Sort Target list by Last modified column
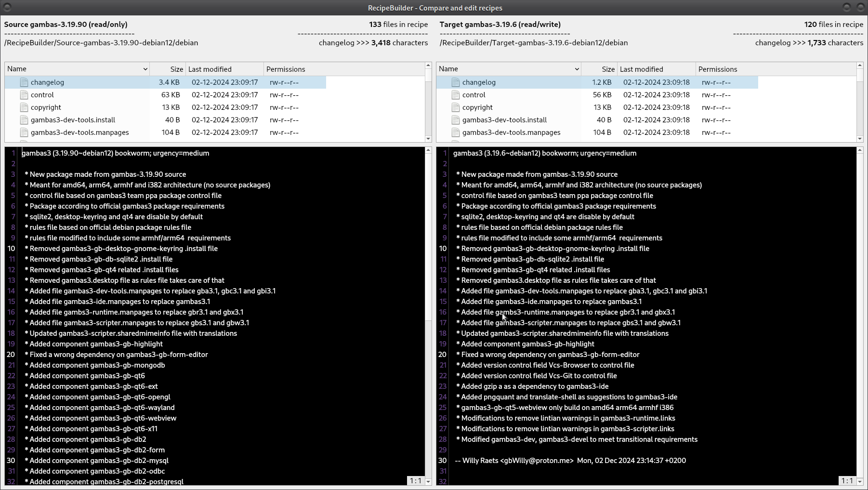868x490 pixels. (x=657, y=69)
